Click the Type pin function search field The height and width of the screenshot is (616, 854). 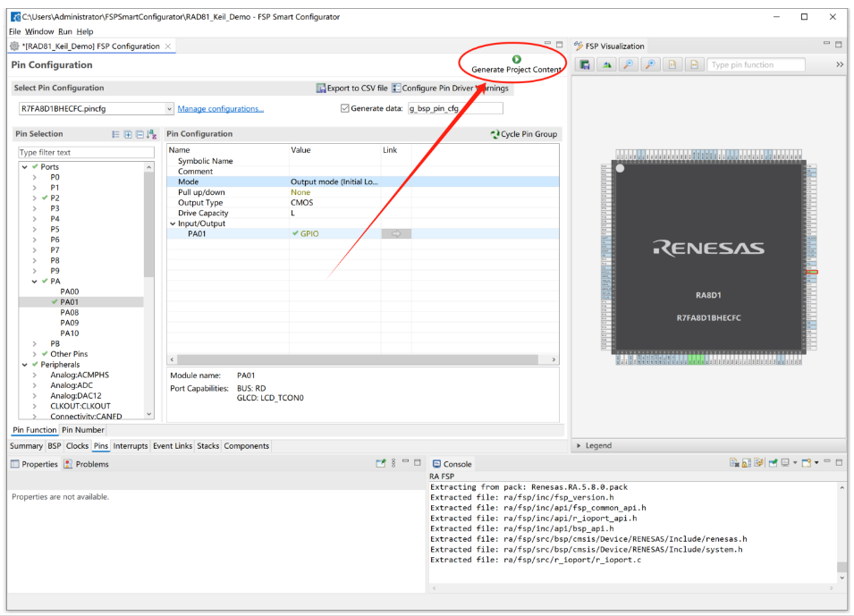point(756,64)
